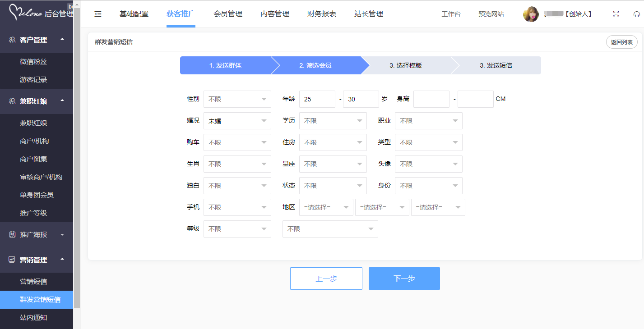Select step 3. 选择模版
This screenshot has width=644, height=329.
pos(406,65)
